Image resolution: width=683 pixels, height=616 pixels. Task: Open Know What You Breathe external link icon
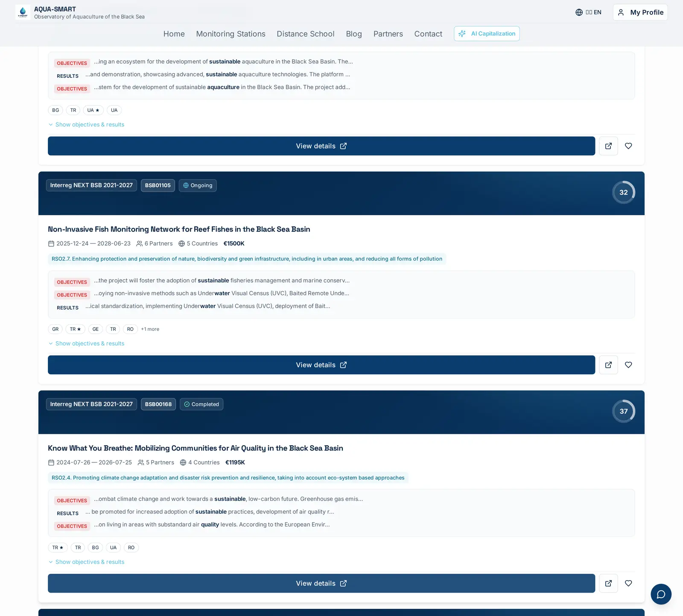click(608, 583)
